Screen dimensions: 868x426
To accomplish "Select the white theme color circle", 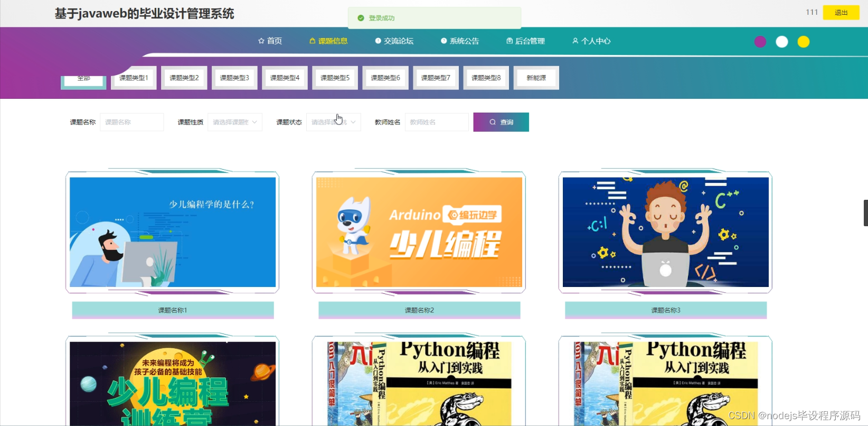I will pyautogui.click(x=782, y=42).
